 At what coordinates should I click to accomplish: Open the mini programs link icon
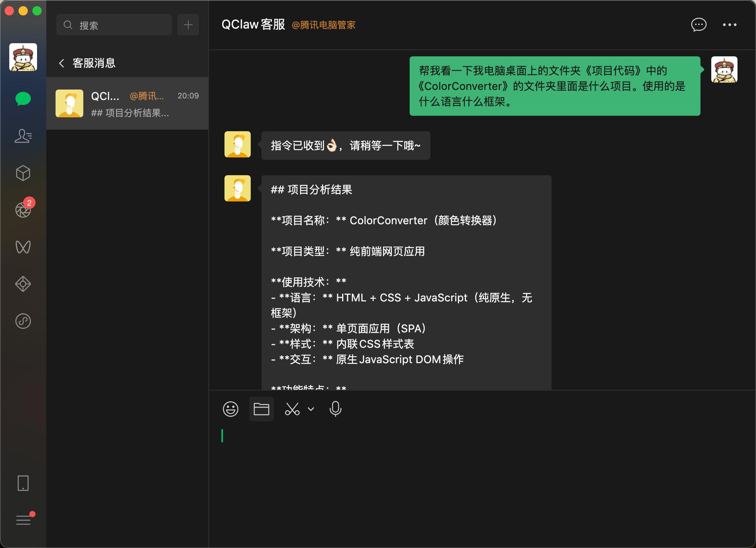point(23,321)
